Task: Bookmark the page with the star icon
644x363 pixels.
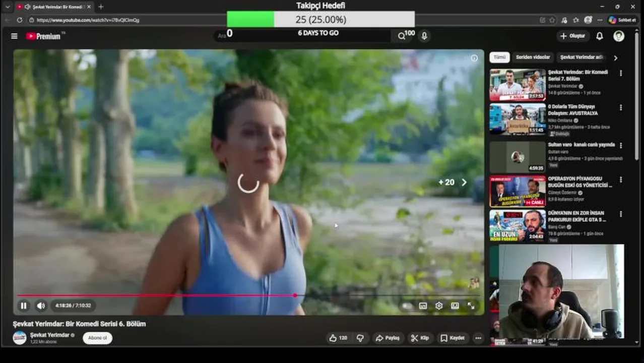Action: click(552, 20)
